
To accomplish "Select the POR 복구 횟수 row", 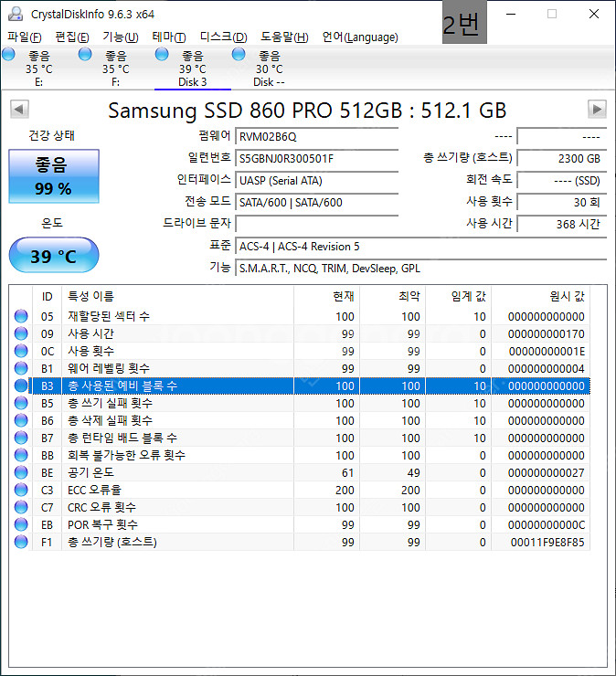I will (301, 524).
